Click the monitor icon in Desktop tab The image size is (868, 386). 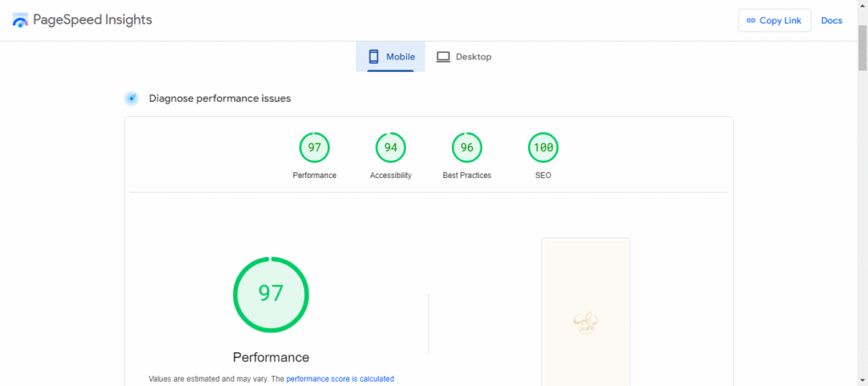[443, 57]
